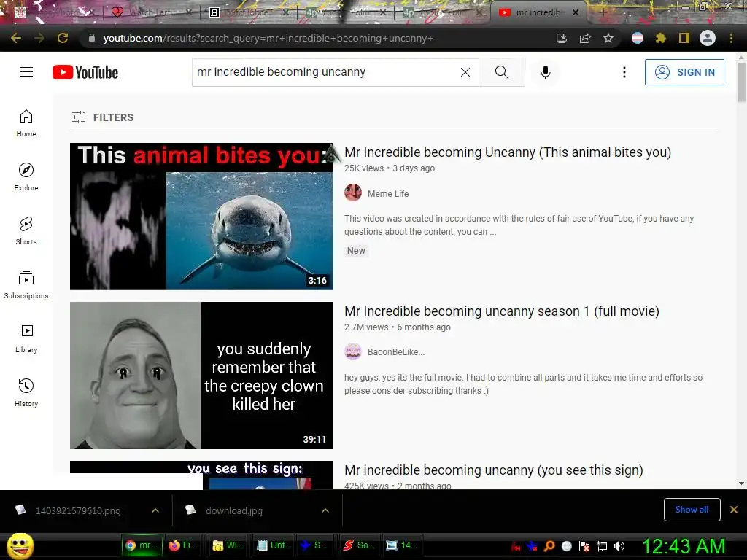
Task: Open the YouTube settings three-dot menu
Action: coord(624,72)
